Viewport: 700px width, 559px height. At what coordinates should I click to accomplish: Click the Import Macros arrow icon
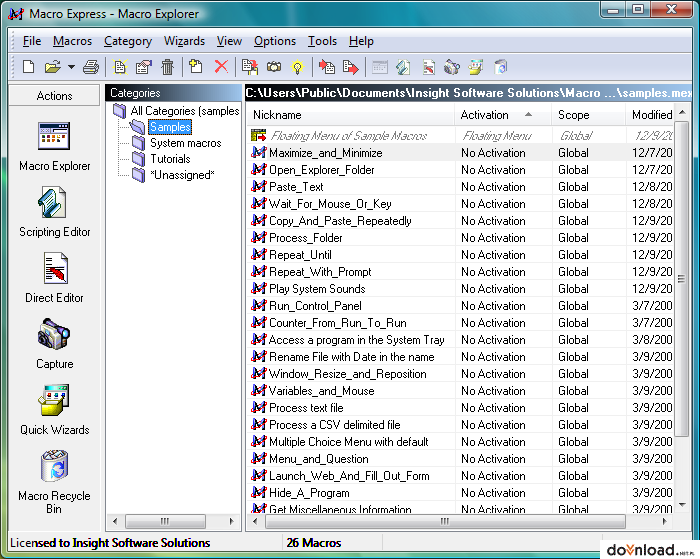pyautogui.click(x=327, y=67)
